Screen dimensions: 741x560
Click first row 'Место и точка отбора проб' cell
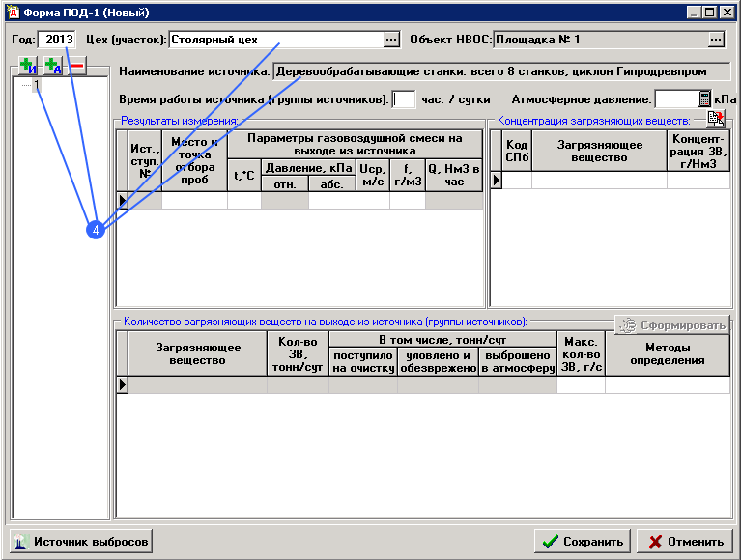(x=194, y=201)
